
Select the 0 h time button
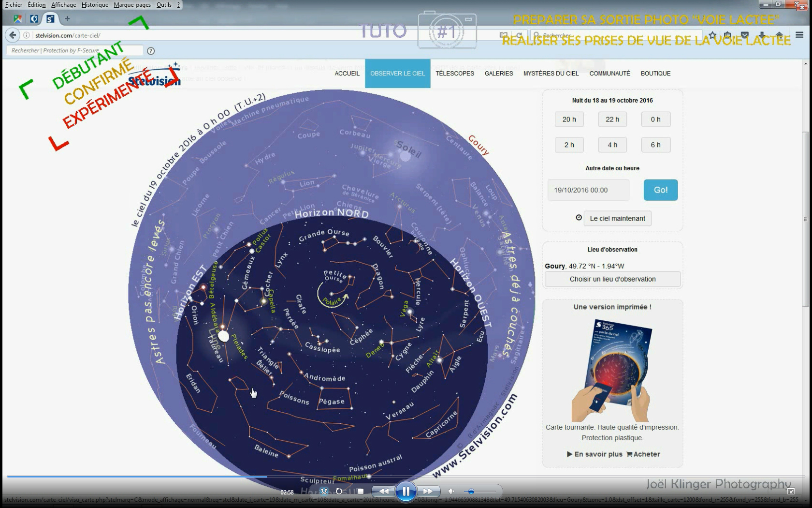click(x=656, y=120)
